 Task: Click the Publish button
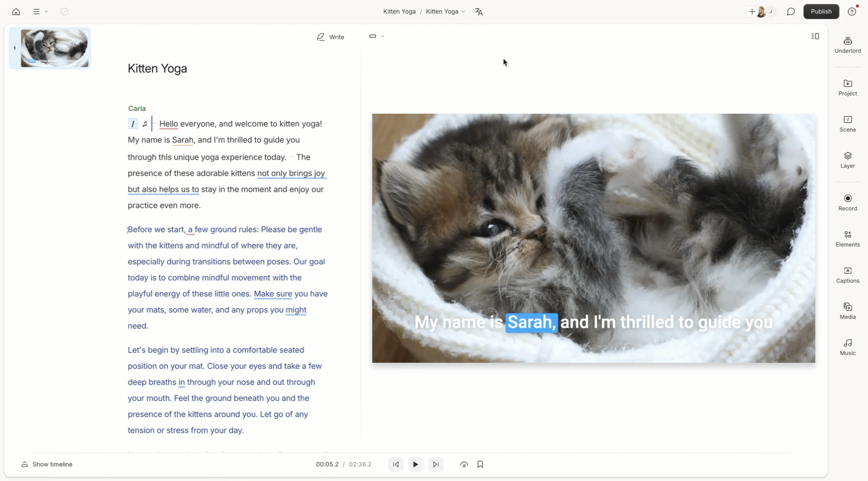pos(821,12)
